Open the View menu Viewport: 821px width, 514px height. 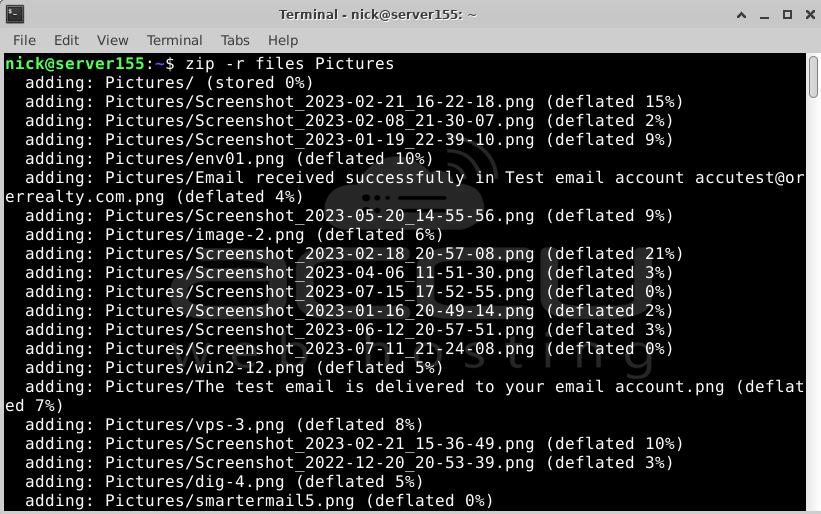point(113,40)
